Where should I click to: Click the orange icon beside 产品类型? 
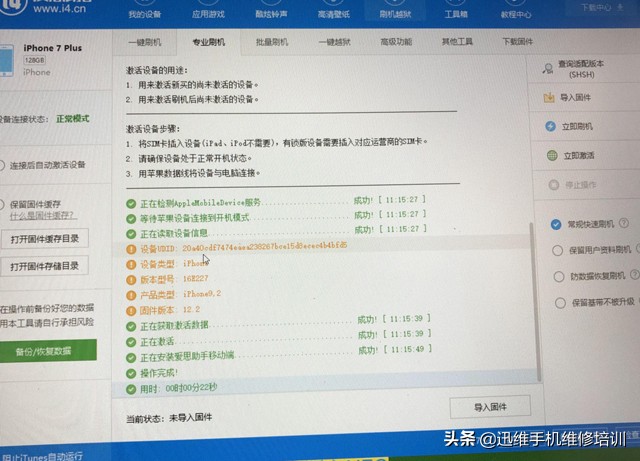[x=131, y=295]
